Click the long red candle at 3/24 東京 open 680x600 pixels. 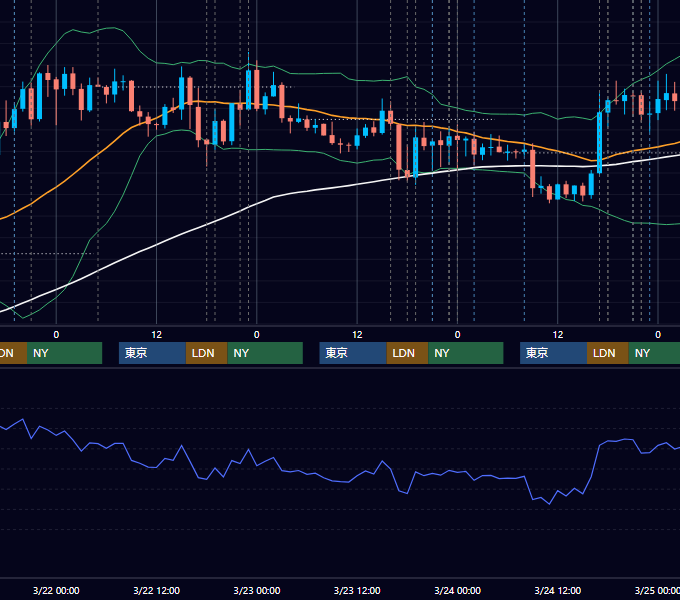[x=533, y=169]
